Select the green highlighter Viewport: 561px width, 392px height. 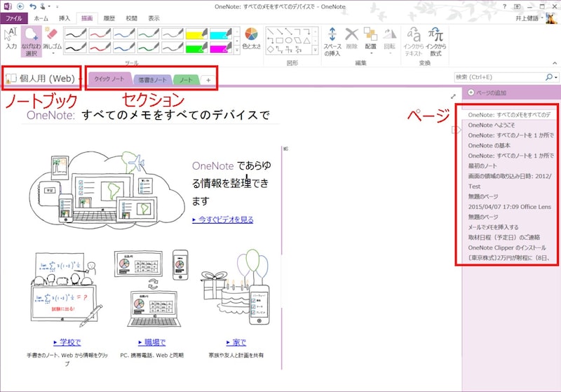point(196,47)
